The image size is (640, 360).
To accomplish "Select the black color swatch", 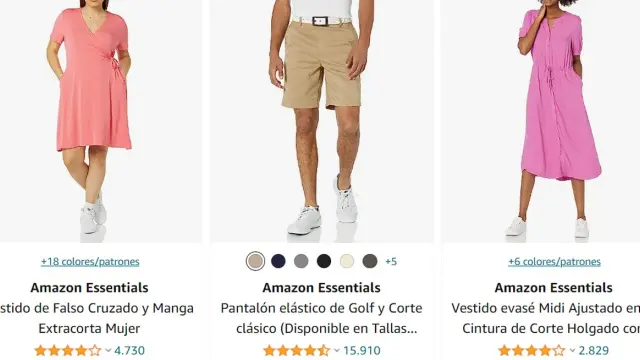I will coord(324,261).
